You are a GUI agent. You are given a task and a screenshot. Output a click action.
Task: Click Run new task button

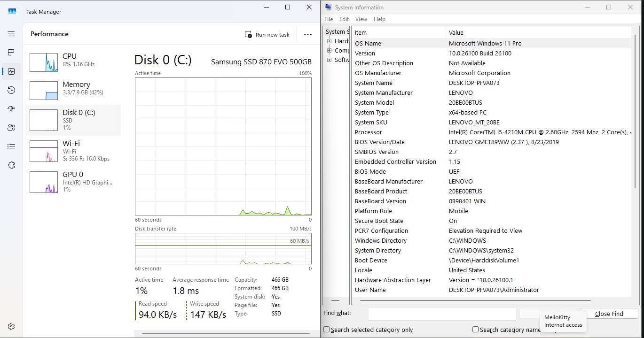pyautogui.click(x=267, y=35)
